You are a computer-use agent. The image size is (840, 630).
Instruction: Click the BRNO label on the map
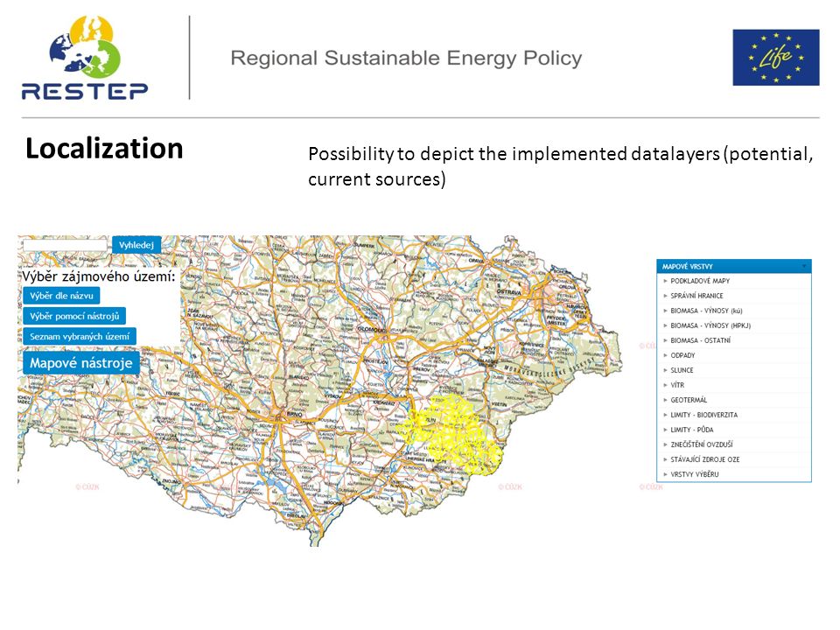click(x=294, y=415)
